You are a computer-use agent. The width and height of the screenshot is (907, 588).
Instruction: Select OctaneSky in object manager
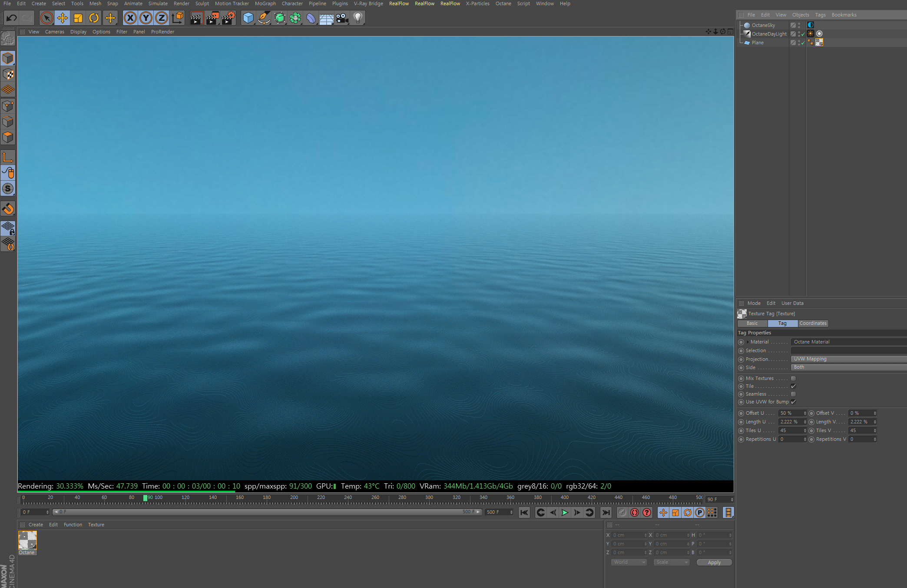click(x=763, y=25)
